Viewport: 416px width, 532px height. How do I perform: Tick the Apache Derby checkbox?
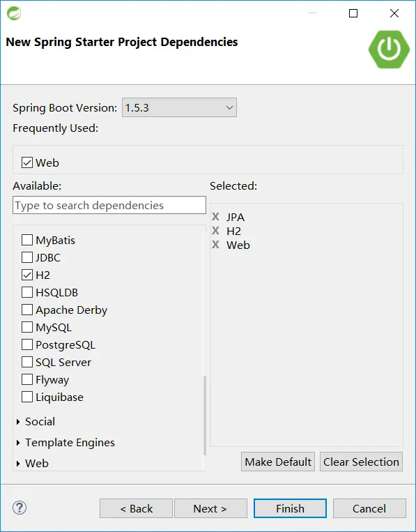27,310
